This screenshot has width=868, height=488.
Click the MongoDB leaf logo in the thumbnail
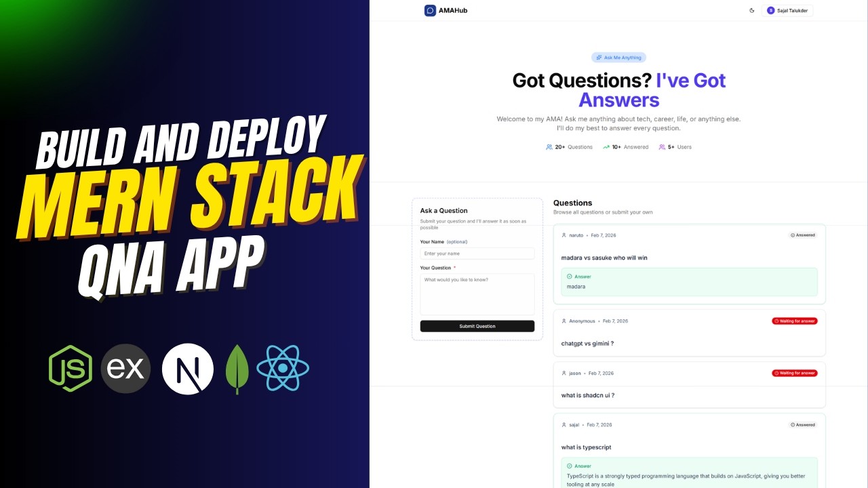tap(237, 369)
